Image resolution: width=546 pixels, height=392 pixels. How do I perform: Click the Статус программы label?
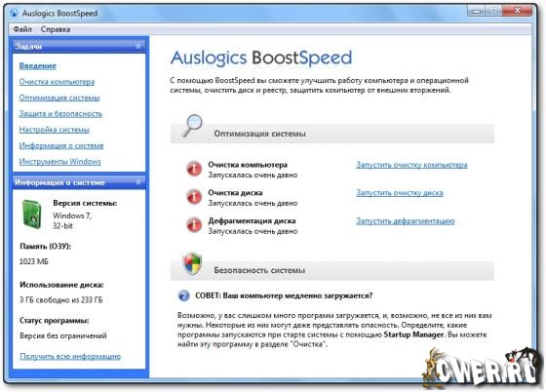pos(55,321)
